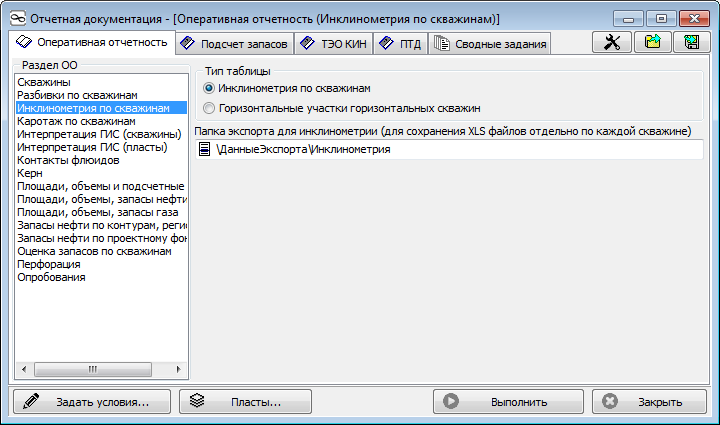Click the yellow folder export icon
Screen dimensions: 720x425
[652, 42]
